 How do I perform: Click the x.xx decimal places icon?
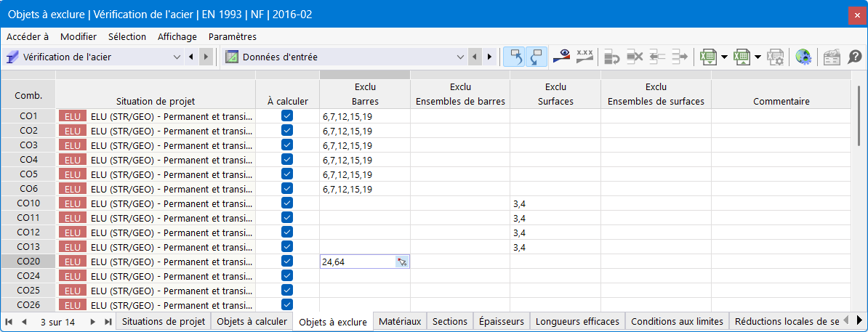coord(584,57)
